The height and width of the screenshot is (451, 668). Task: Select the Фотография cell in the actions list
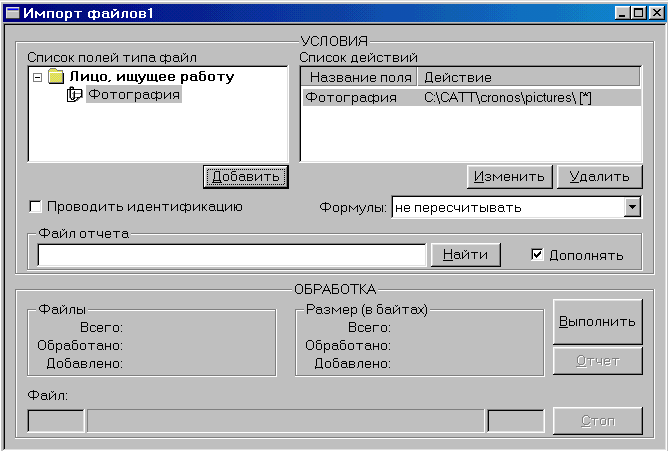point(351,98)
